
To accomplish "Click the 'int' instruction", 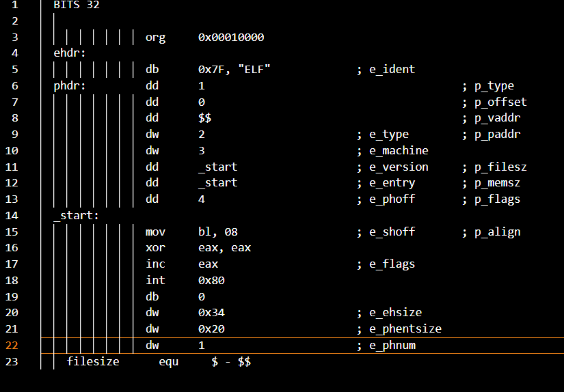I will 155,280.
